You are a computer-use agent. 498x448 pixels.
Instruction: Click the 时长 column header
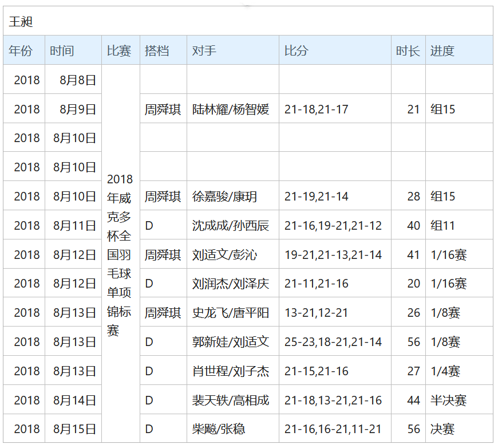click(x=408, y=50)
